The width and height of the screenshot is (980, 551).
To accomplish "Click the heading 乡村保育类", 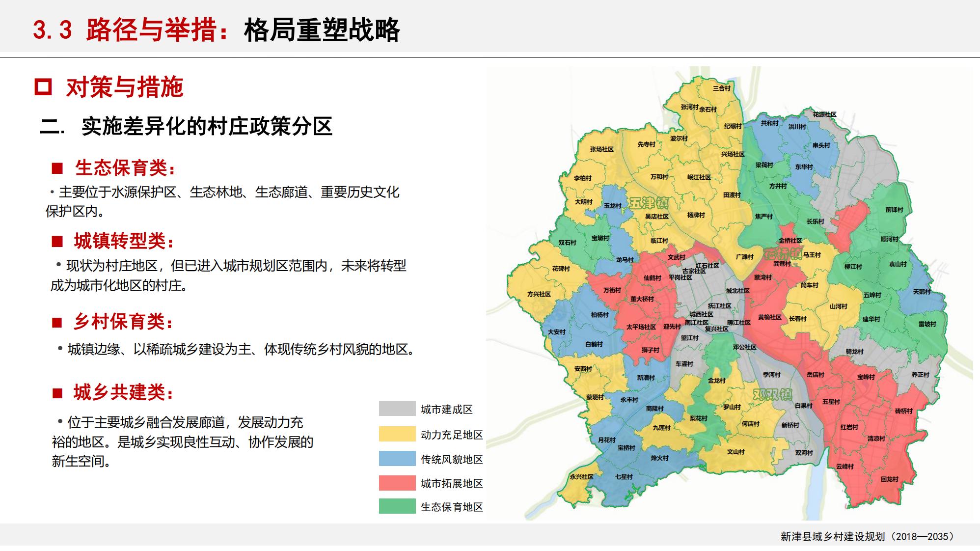I will [x=120, y=322].
